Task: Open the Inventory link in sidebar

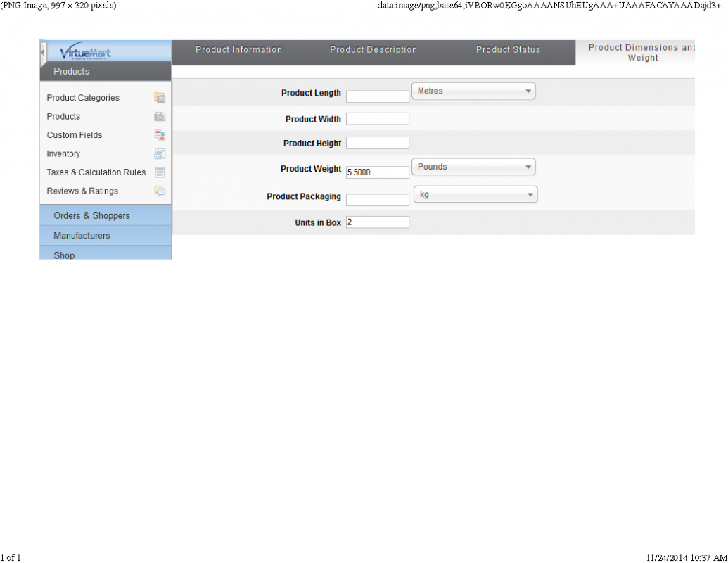Action: pyautogui.click(x=63, y=153)
